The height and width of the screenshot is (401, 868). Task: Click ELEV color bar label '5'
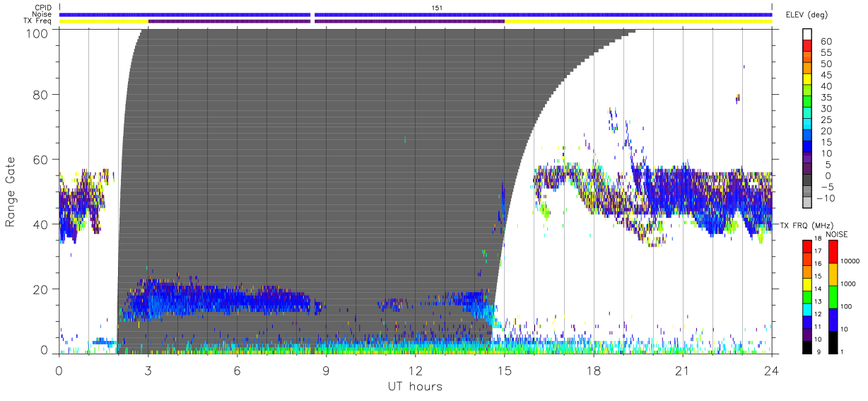[828, 165]
